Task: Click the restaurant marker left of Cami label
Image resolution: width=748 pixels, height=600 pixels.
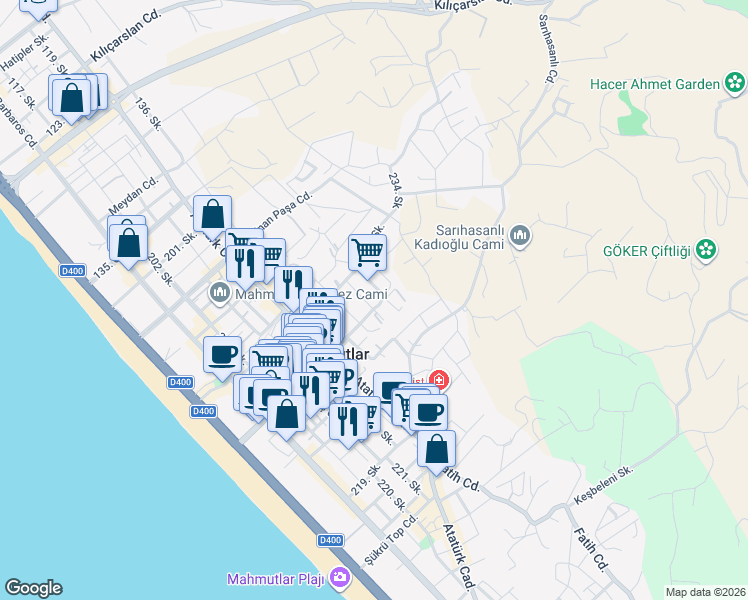Action: point(293,286)
